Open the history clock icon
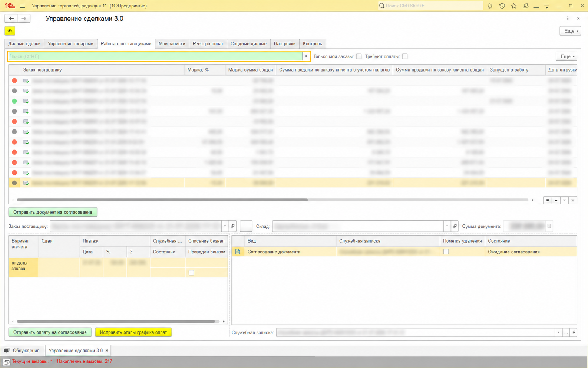 (x=502, y=6)
